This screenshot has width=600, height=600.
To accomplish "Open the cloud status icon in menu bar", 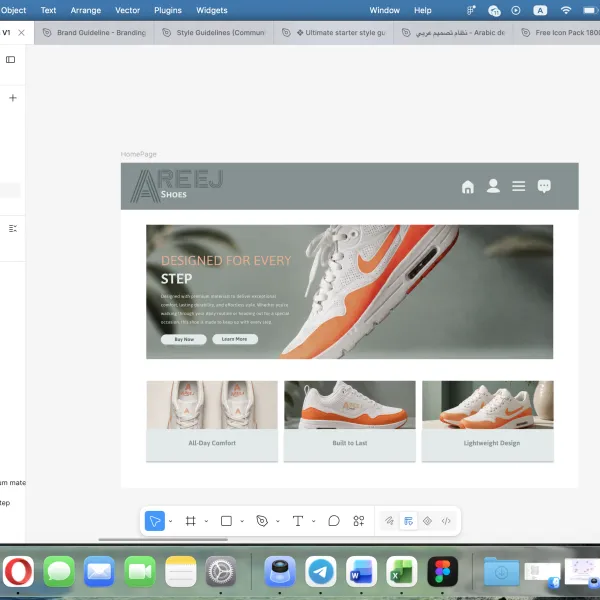I will pyautogui.click(x=494, y=10).
